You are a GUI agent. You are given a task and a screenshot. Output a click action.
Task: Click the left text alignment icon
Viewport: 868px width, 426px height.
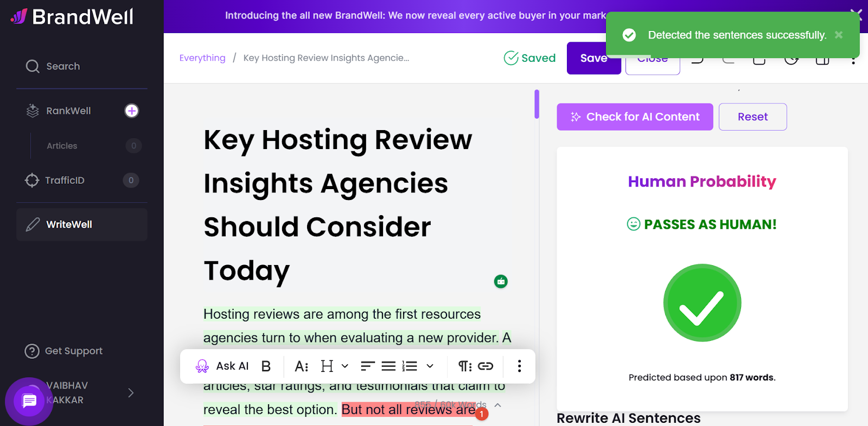coord(368,366)
